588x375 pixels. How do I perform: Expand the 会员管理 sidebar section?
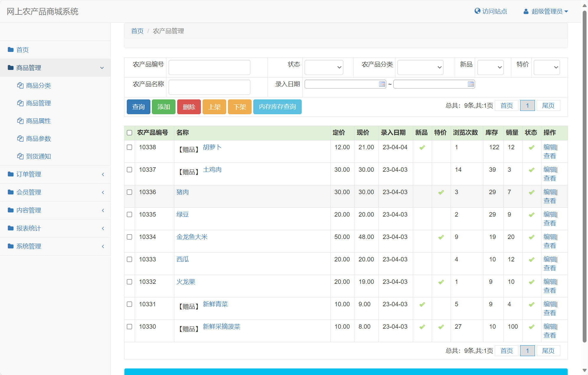click(55, 192)
